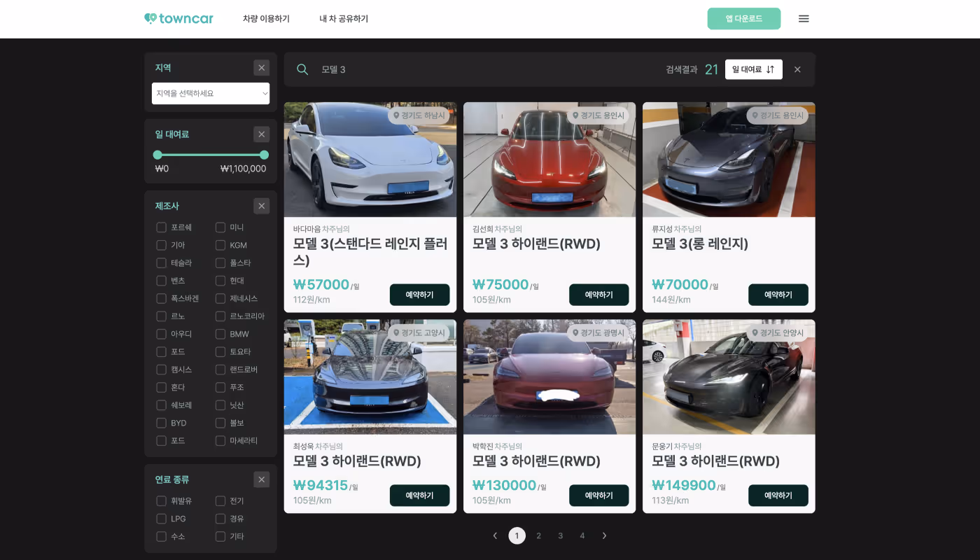This screenshot has width=980, height=560.
Task: Clear the search with the X icon
Action: [x=797, y=69]
